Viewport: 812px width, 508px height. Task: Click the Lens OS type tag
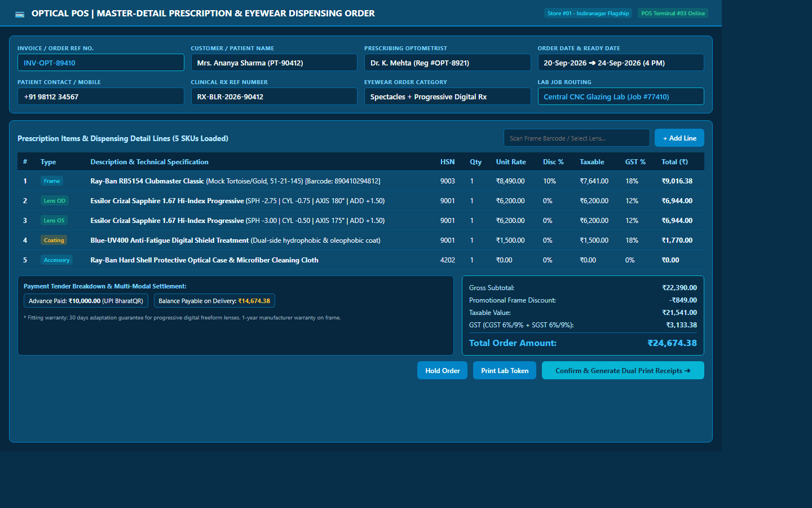[x=54, y=221]
